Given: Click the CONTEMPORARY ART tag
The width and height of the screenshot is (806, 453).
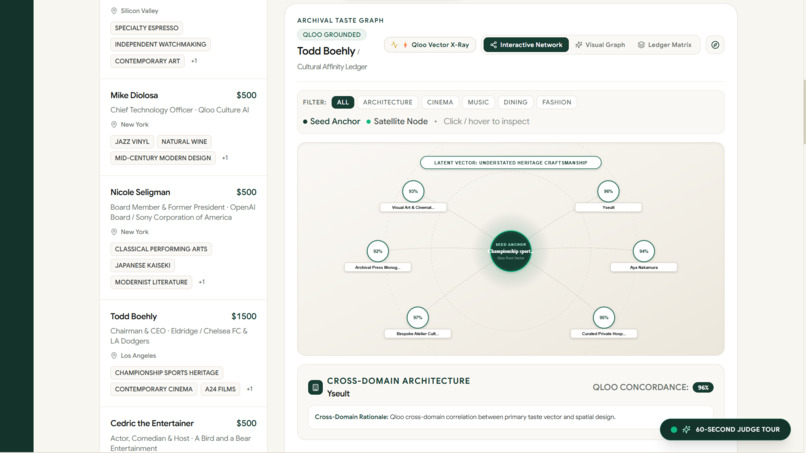Looking at the screenshot, I should tap(148, 61).
